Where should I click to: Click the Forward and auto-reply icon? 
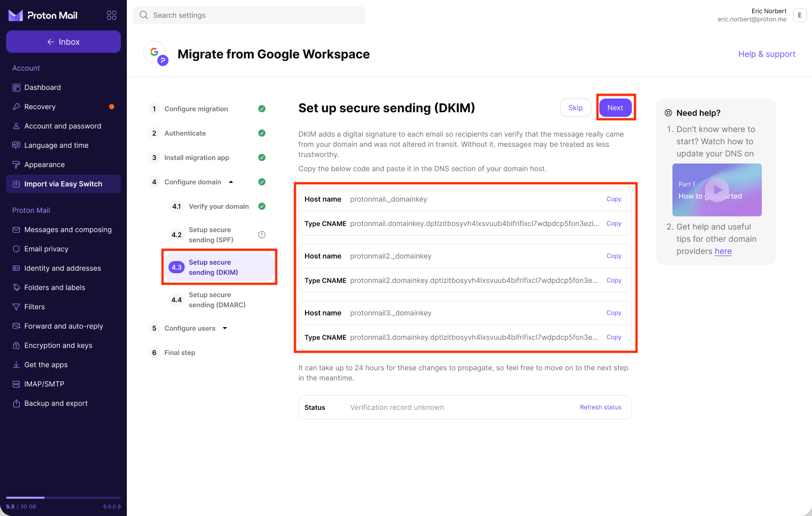pyautogui.click(x=16, y=326)
